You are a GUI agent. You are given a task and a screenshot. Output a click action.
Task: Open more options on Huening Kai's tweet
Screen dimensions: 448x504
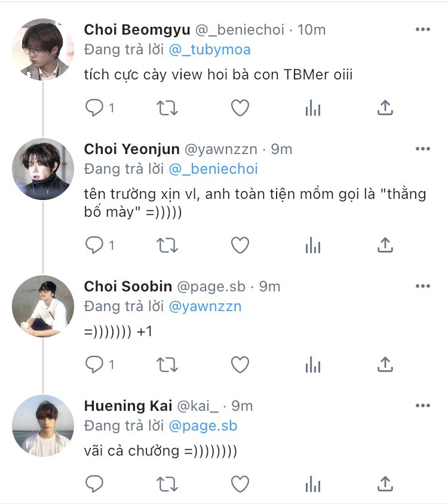422,405
